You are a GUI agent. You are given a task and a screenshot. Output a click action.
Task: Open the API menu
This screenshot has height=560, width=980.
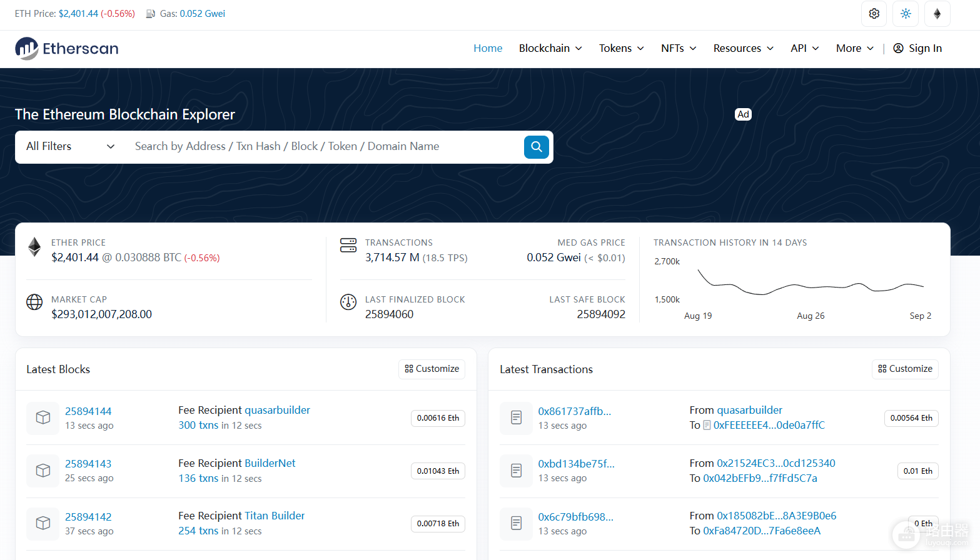click(805, 48)
